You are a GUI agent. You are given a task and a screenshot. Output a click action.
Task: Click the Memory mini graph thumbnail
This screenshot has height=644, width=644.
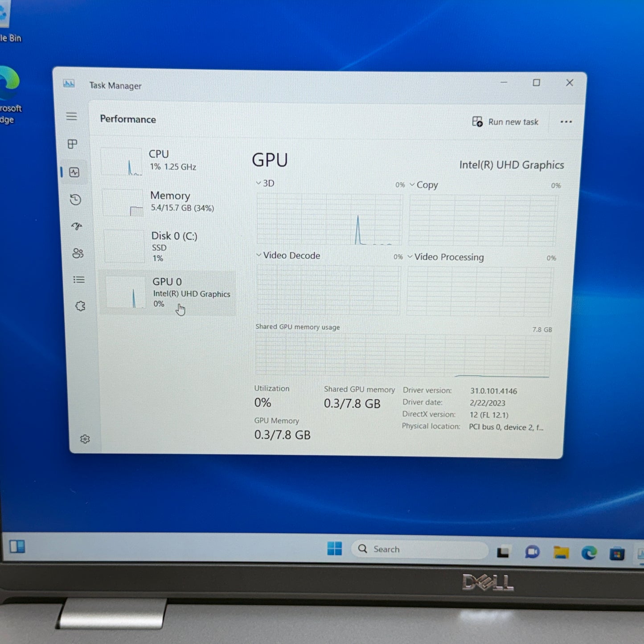click(123, 203)
